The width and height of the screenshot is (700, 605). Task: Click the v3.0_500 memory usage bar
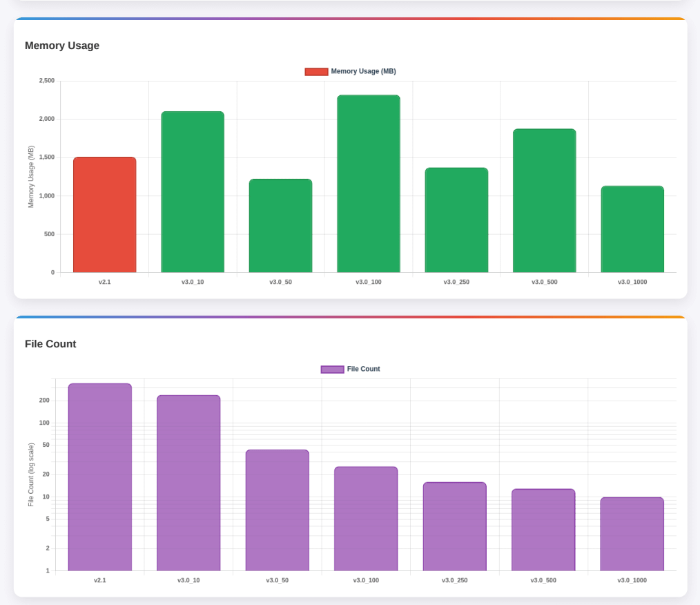(544, 201)
